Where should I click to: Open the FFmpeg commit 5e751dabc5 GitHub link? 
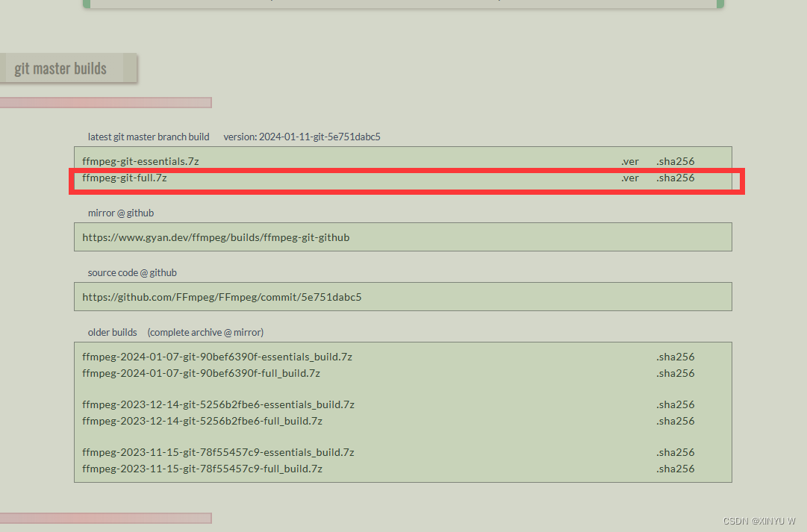(x=222, y=297)
